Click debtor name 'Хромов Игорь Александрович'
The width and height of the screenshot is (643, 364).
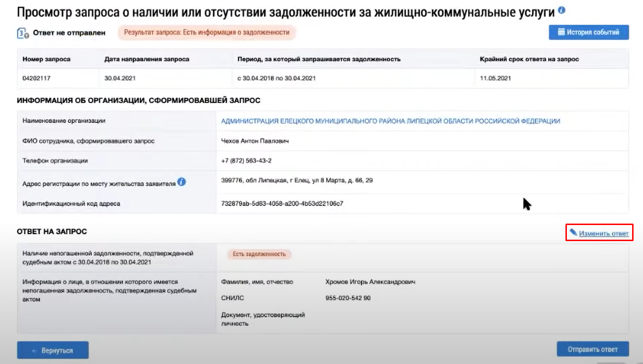370,282
